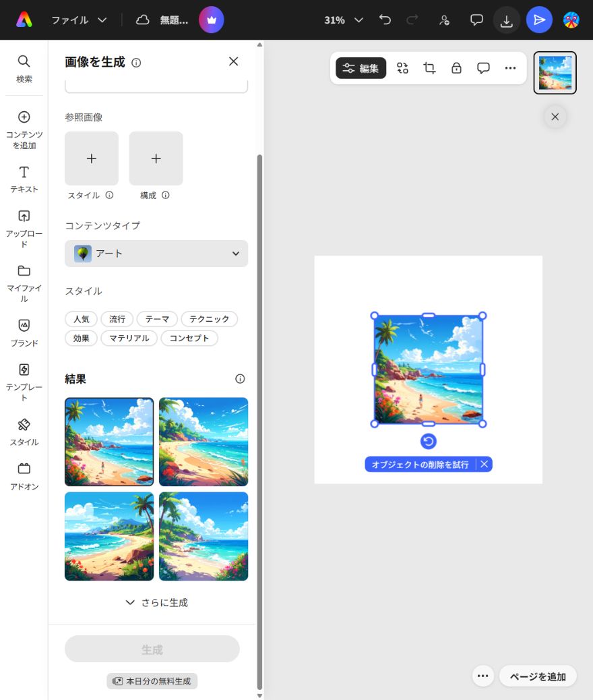
Task: Click the blue share send button
Action: pyautogui.click(x=539, y=20)
